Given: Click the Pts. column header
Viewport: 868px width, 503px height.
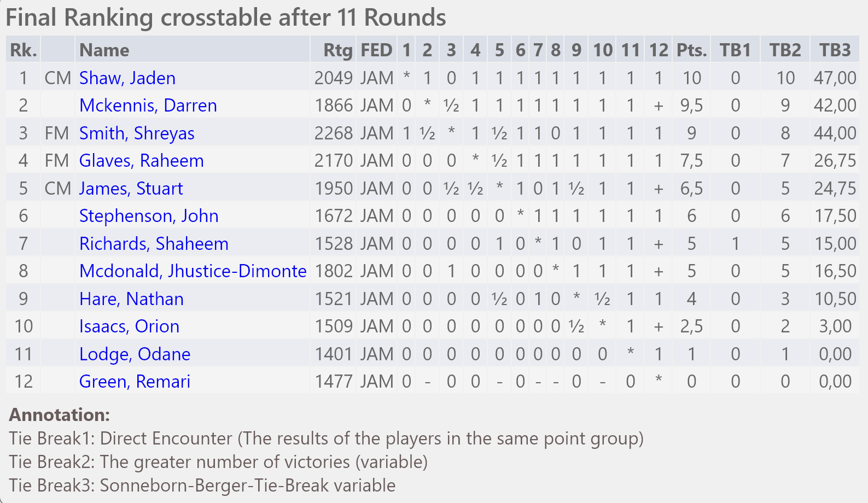Looking at the screenshot, I should (692, 50).
